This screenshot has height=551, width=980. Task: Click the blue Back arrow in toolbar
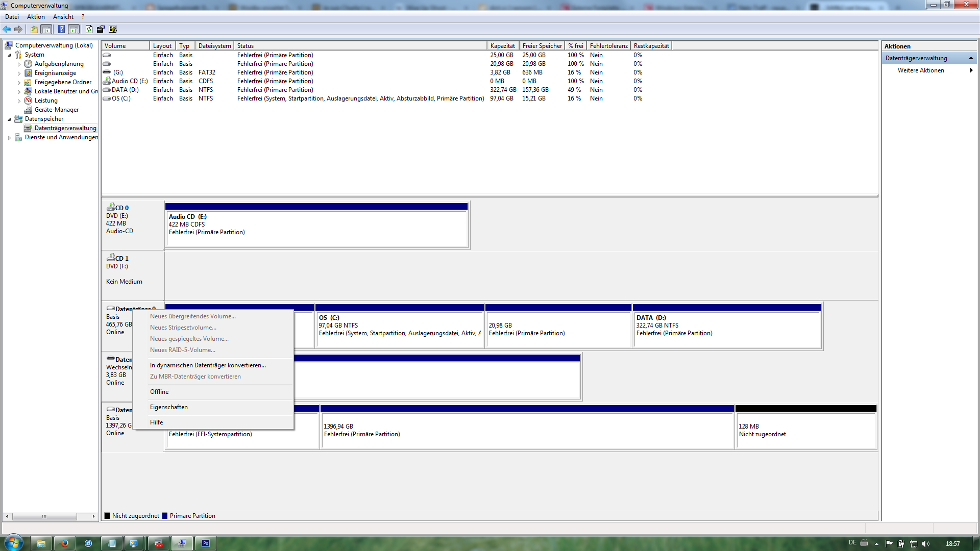tap(7, 30)
